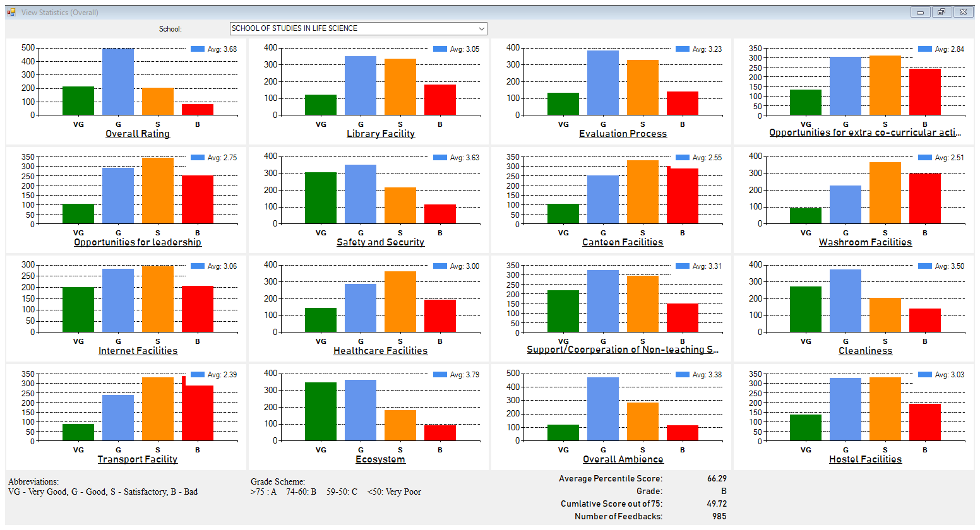The image size is (980, 530).
Task: Click the Hostel Facilities chart title
Action: pos(865,459)
